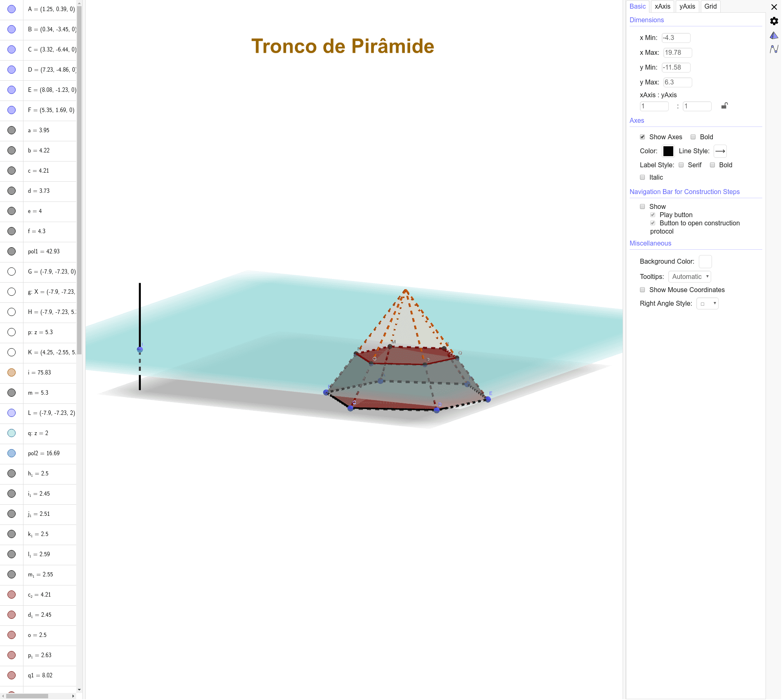This screenshot has height=700, width=782.
Task: Switch to the Grid tab
Action: [x=710, y=6]
